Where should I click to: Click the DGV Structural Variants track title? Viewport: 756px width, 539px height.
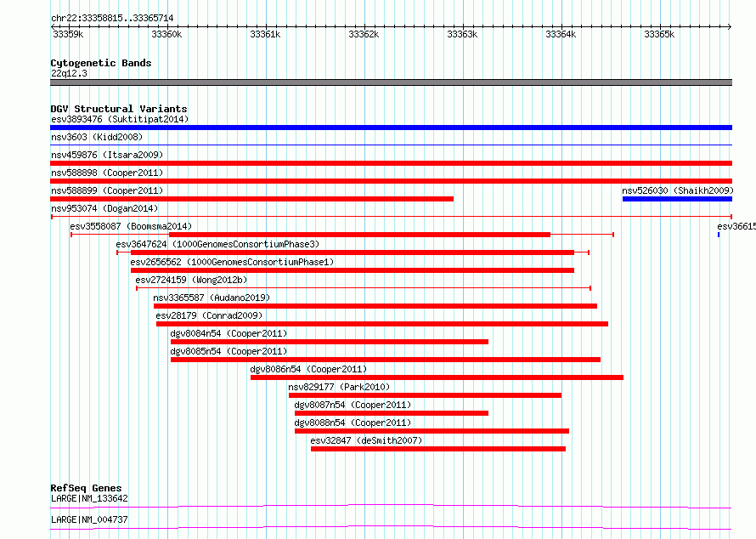pos(119,109)
